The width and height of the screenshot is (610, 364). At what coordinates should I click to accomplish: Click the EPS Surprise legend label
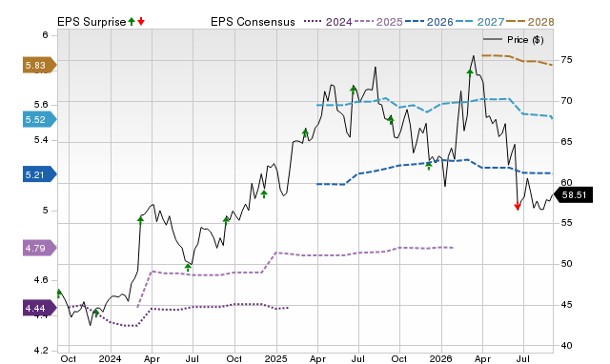pyautogui.click(x=91, y=22)
